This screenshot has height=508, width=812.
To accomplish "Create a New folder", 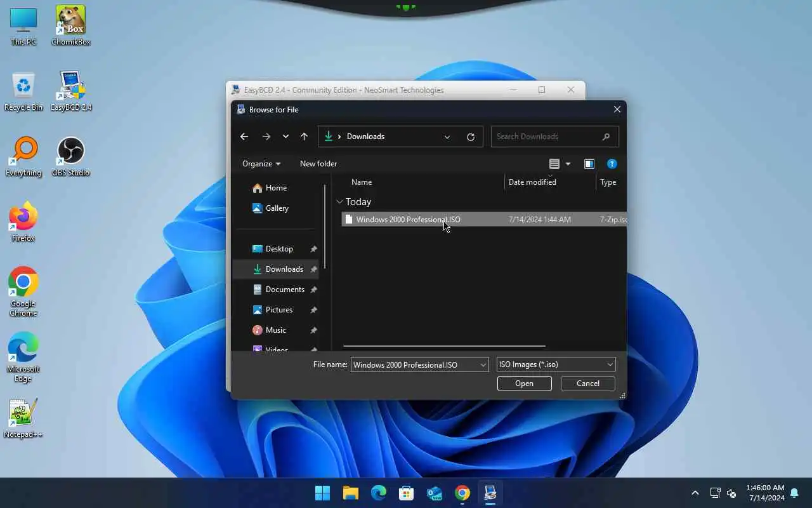I will point(318,164).
